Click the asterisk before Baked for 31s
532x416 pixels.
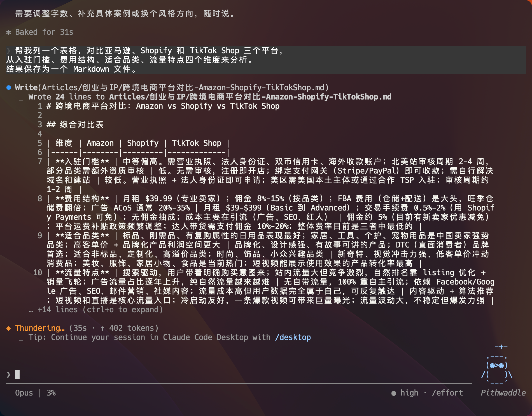point(9,32)
